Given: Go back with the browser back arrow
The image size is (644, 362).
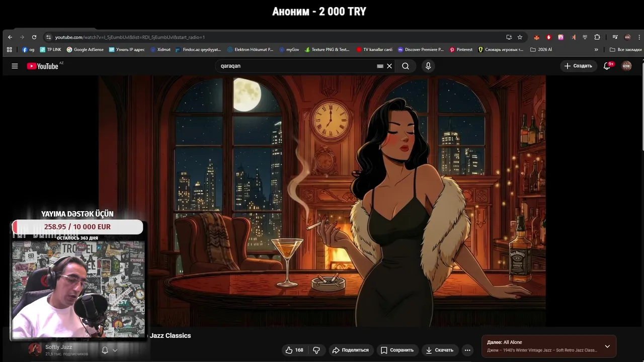Looking at the screenshot, I should [x=10, y=37].
